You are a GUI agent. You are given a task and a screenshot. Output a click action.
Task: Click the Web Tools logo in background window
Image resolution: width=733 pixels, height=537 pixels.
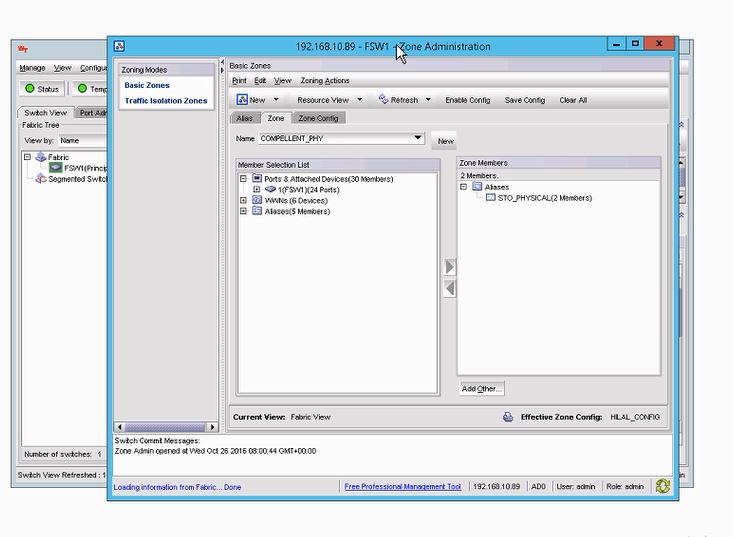[x=22, y=49]
